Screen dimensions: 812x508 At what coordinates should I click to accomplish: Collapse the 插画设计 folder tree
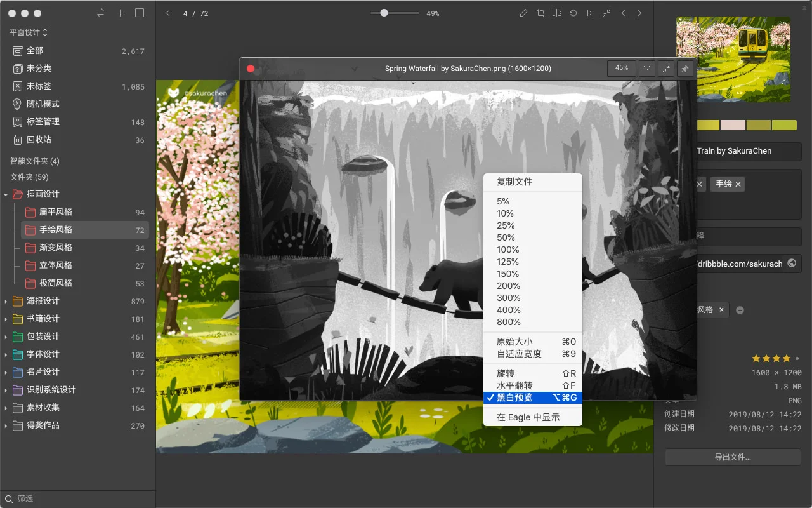tap(6, 194)
